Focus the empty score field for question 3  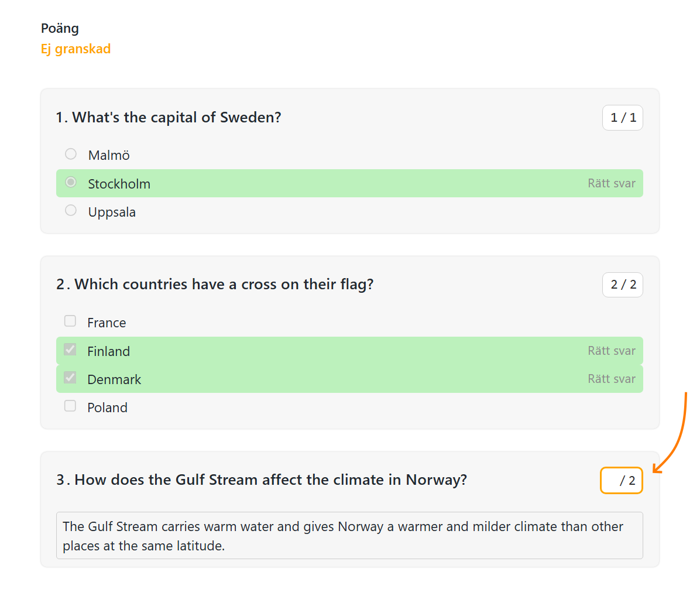pyautogui.click(x=621, y=481)
